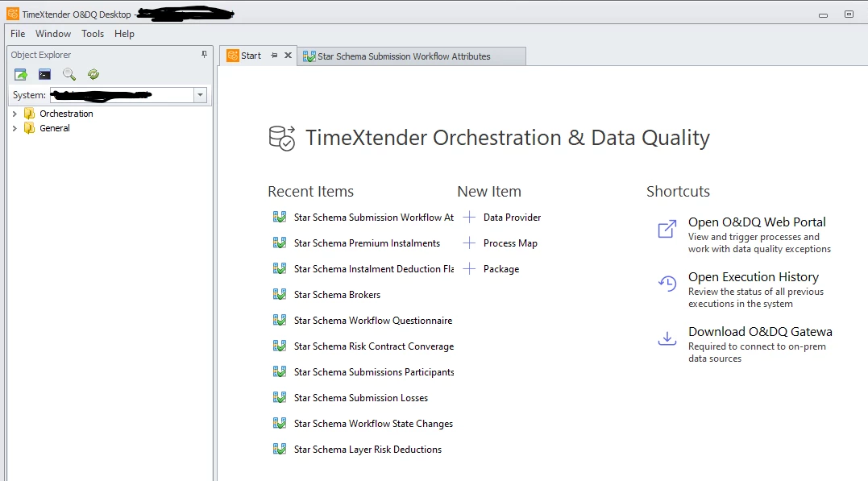Click icon beside Star Schema Risk Contract Converage
This screenshot has width=868, height=481.
280,346
